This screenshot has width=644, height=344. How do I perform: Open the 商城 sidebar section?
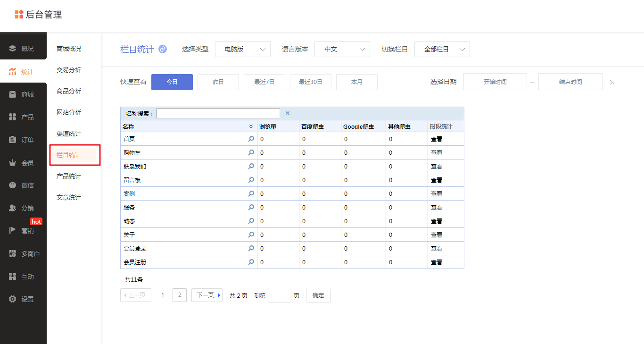[x=23, y=94]
